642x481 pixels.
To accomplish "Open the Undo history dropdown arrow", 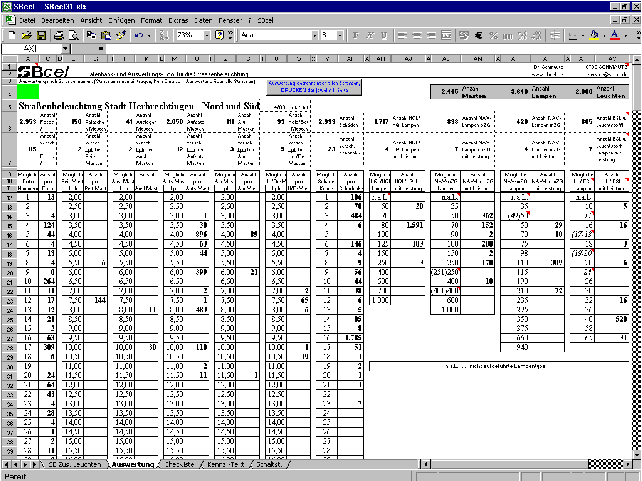I will 149,36.
